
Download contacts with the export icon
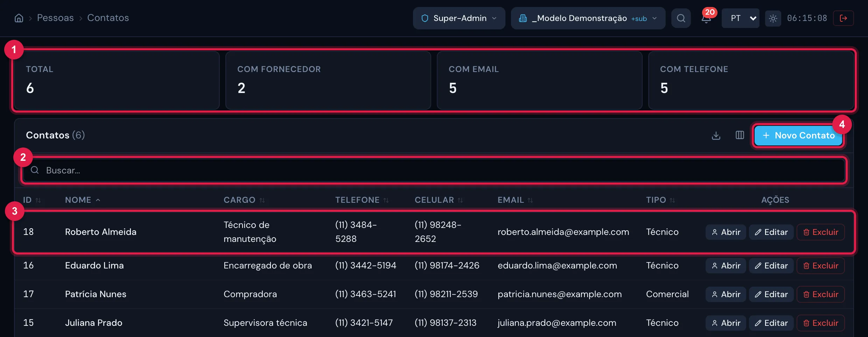coord(716,135)
